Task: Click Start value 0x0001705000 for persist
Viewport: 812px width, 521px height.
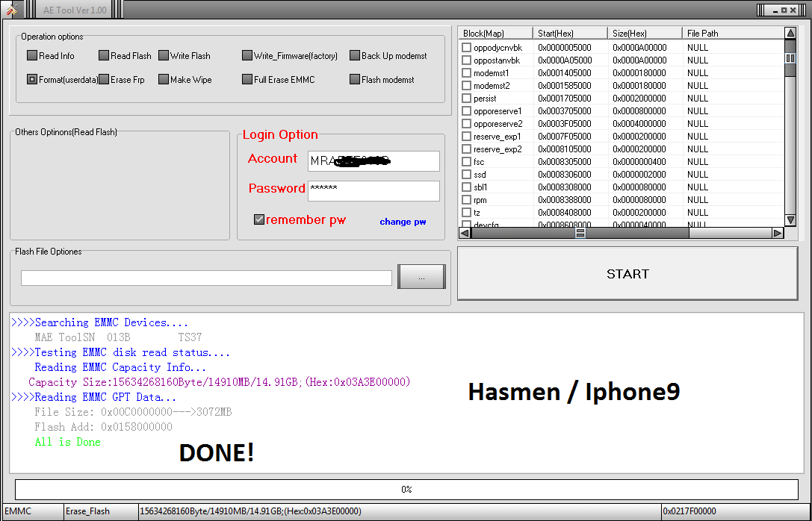Action: [x=565, y=99]
